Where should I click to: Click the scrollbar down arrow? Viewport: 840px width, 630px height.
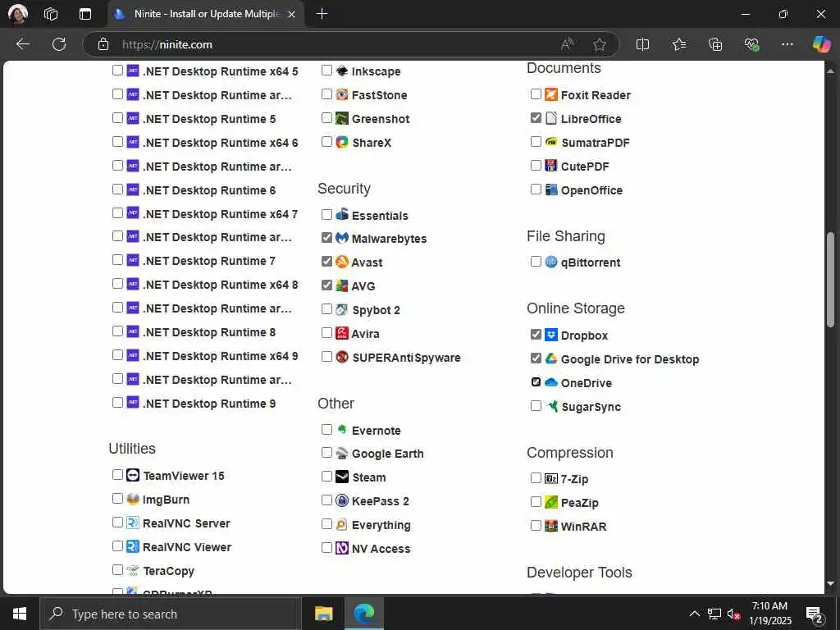[830, 583]
